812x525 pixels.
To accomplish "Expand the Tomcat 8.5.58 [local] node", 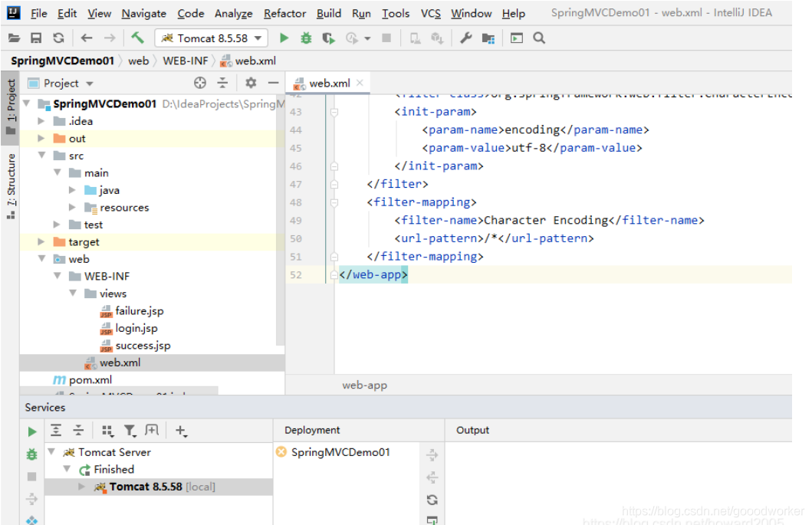I will coord(81,486).
